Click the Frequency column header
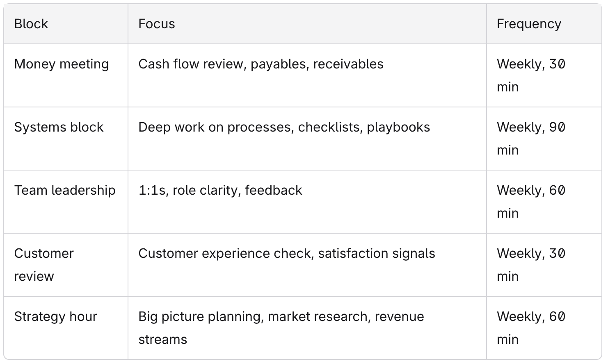This screenshot has width=608, height=364. tap(544, 24)
